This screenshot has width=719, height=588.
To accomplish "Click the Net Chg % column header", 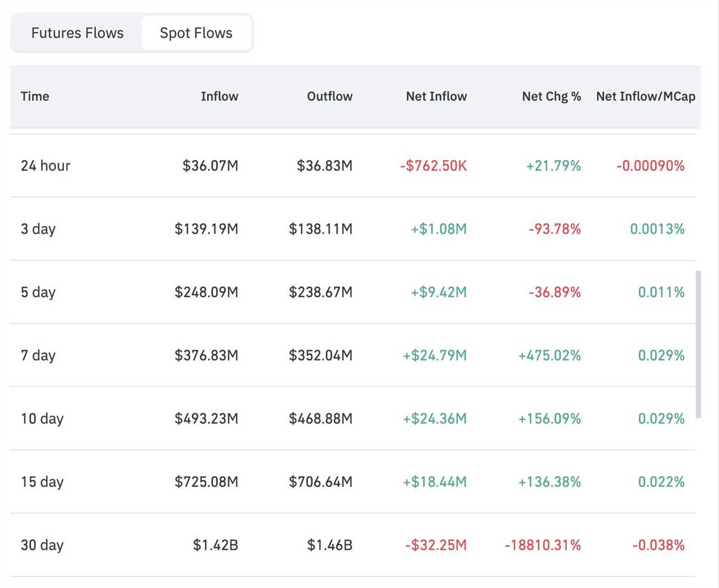I will click(x=551, y=97).
